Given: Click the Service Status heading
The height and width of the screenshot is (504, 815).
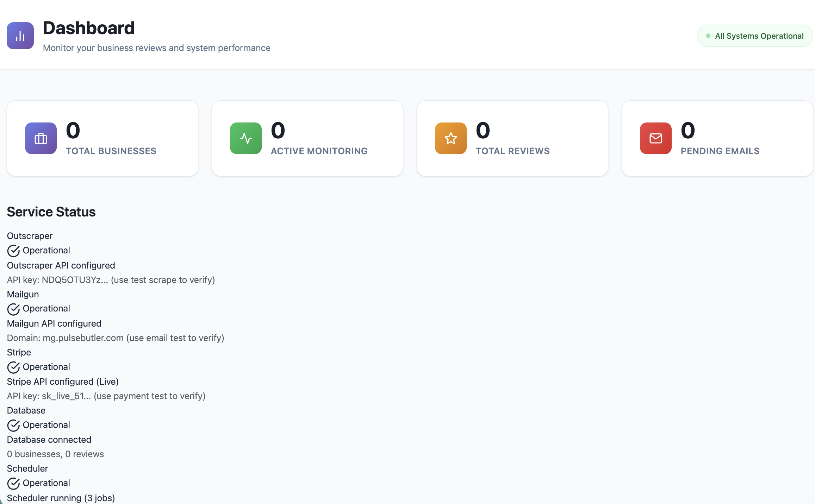Looking at the screenshot, I should tap(51, 212).
